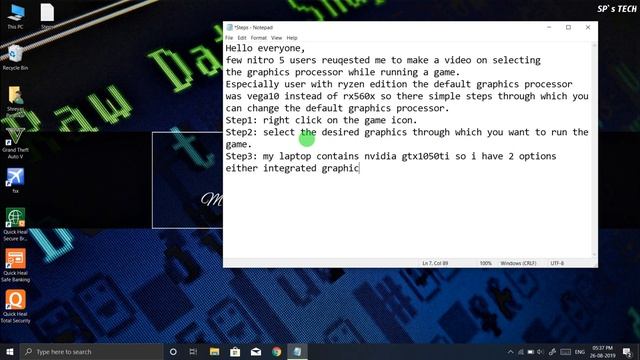Click the volume speaker tray icon
The height and width of the screenshot is (360, 640).
[x=540, y=351]
